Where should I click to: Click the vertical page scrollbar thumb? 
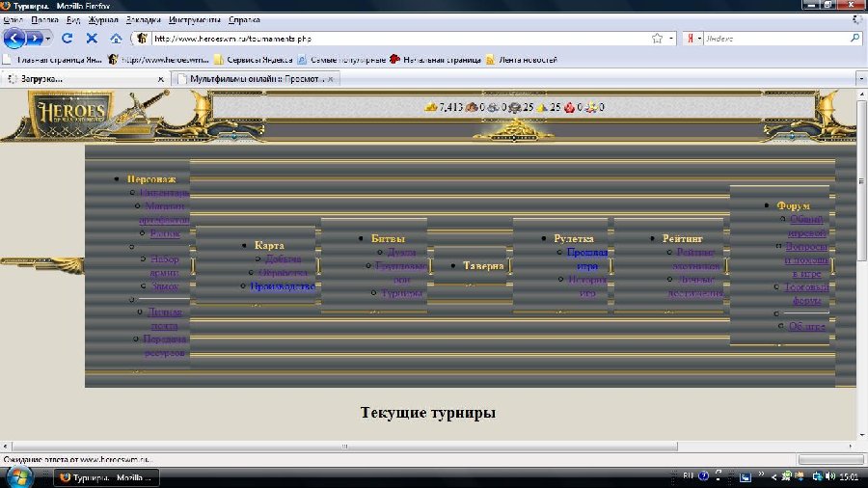[861, 180]
